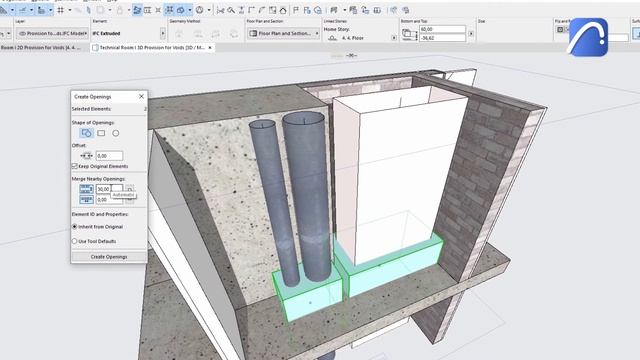Image resolution: width=640 pixels, height=360 pixels.
Task: Switch to the 2D Provision for Voids tab
Action: click(40, 48)
